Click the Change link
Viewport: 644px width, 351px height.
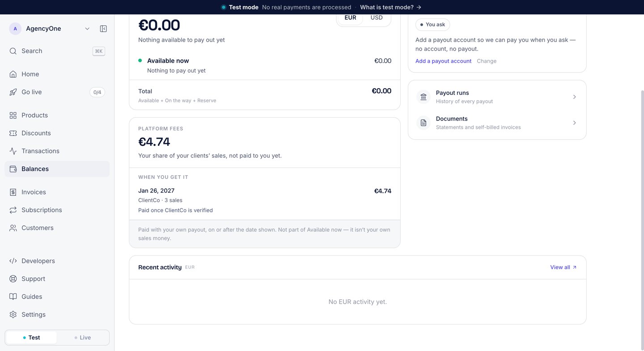coord(487,61)
